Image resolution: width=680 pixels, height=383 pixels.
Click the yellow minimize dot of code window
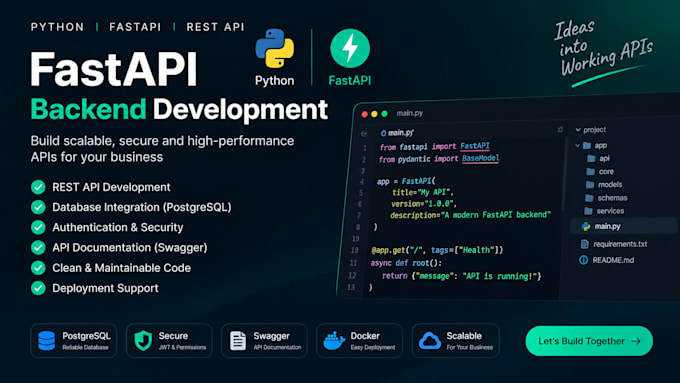[374, 114]
